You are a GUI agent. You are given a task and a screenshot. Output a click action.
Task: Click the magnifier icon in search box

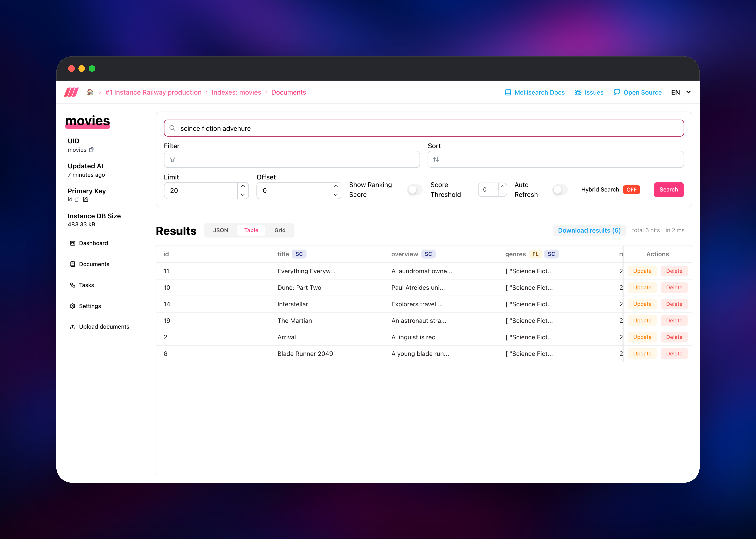[172, 128]
